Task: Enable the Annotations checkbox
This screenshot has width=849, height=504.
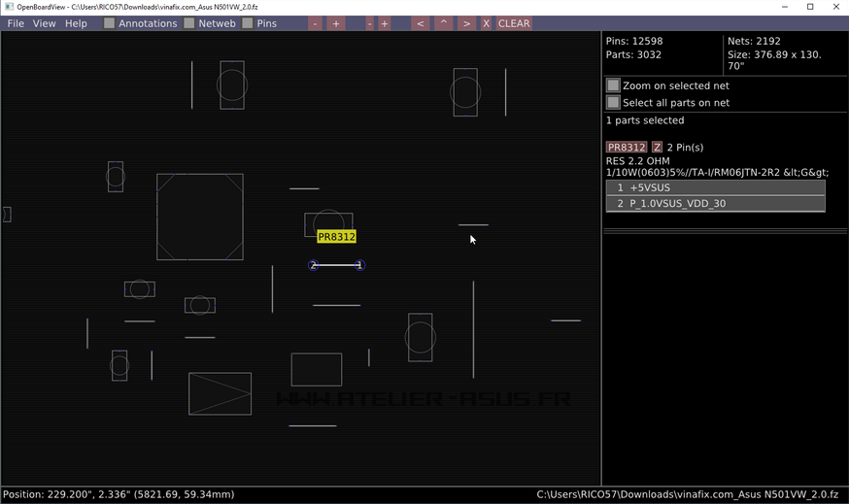Action: [x=110, y=23]
